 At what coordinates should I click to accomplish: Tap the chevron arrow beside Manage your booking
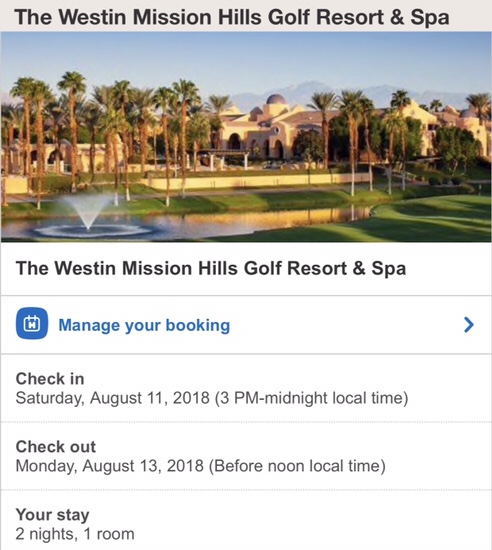pyautogui.click(x=469, y=325)
